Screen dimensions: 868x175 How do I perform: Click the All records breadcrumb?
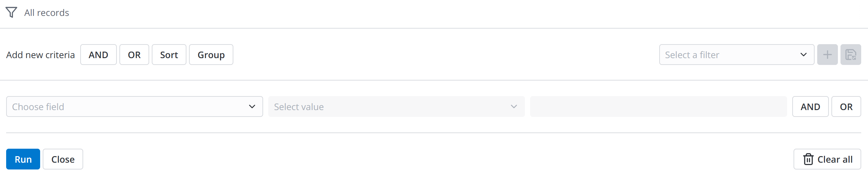[47, 13]
